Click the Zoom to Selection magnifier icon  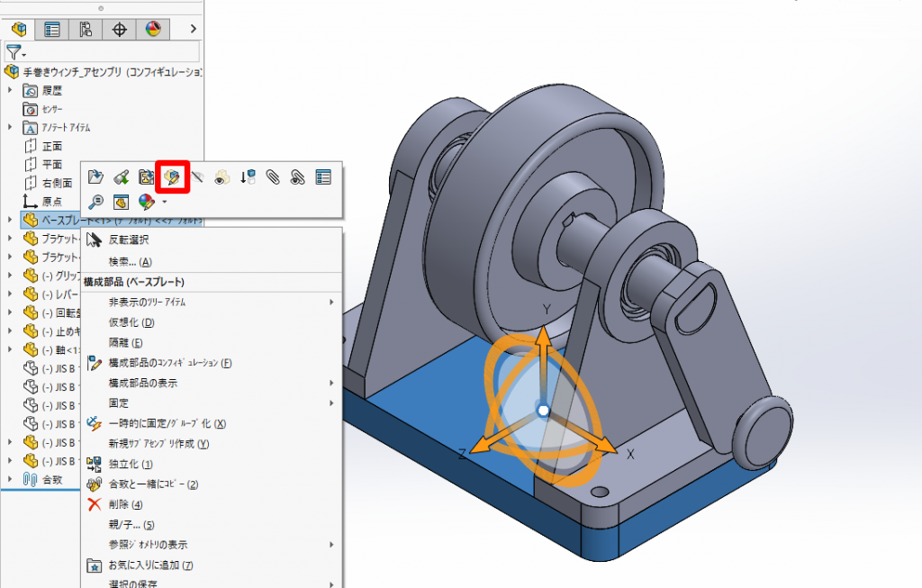(x=95, y=203)
